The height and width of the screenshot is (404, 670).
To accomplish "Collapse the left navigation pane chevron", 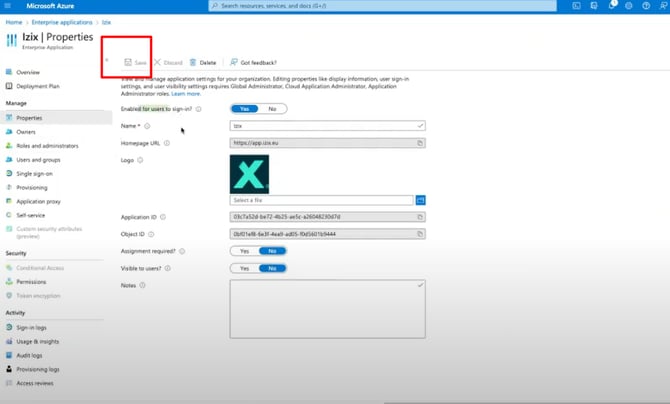I will click(x=107, y=60).
